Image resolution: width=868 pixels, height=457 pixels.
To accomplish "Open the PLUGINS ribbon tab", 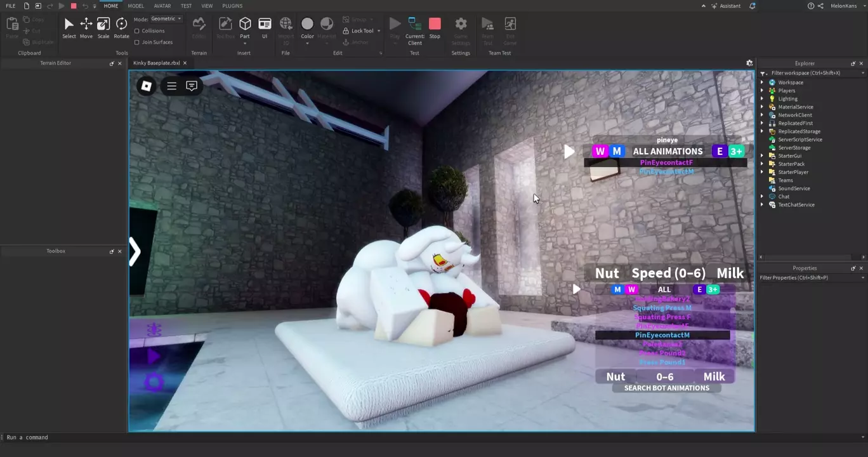I will click(x=232, y=6).
